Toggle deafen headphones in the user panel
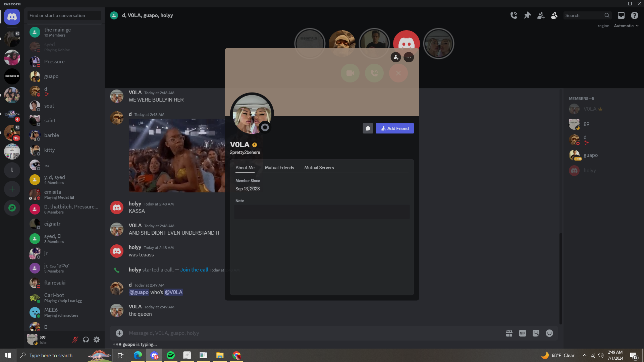Screen dimensions: 644x362 [86, 340]
